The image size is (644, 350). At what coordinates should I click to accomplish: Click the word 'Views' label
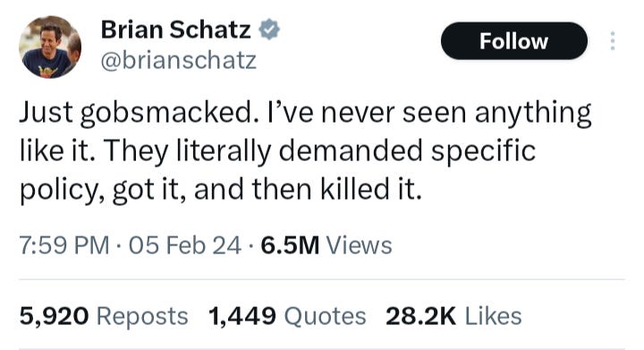point(359,245)
